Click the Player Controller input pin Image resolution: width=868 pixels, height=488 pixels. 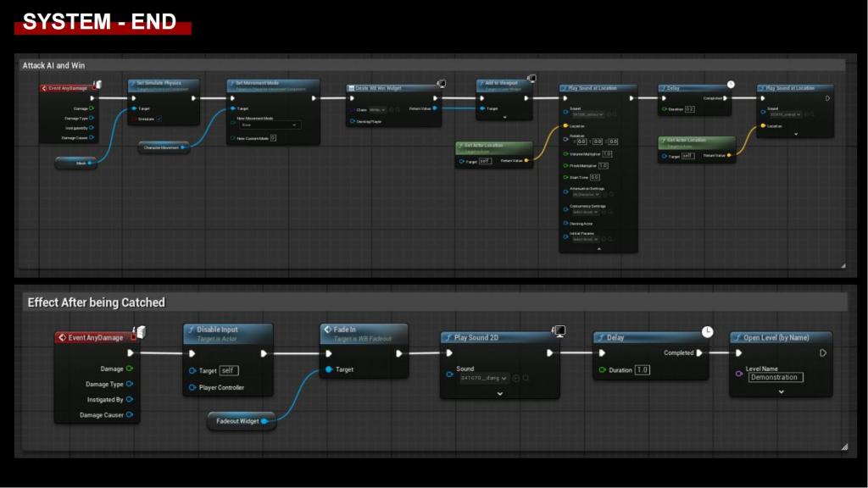pos(192,387)
